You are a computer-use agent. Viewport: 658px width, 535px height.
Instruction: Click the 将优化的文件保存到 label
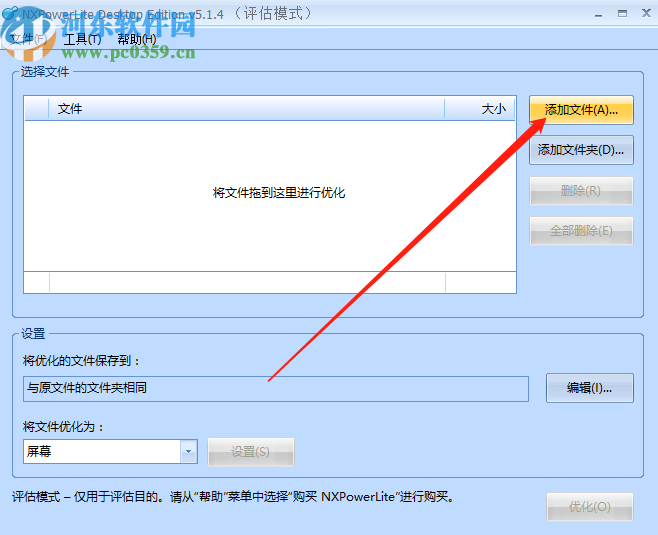click(81, 360)
